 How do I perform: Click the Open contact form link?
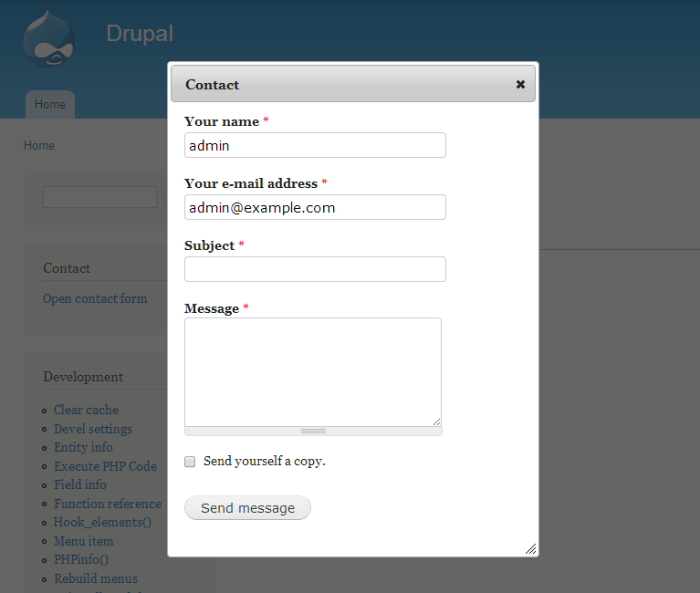(x=95, y=298)
